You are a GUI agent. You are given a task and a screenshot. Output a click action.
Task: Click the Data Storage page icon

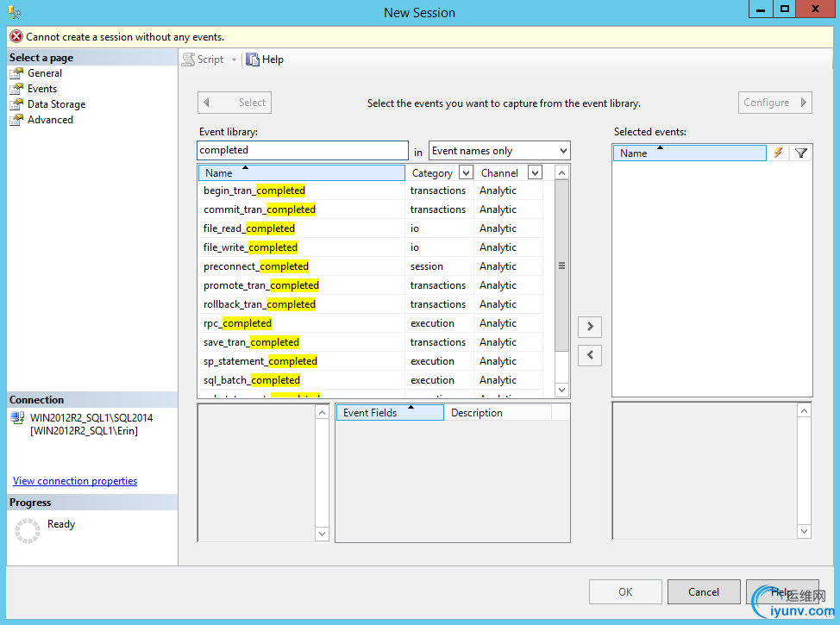(x=16, y=104)
